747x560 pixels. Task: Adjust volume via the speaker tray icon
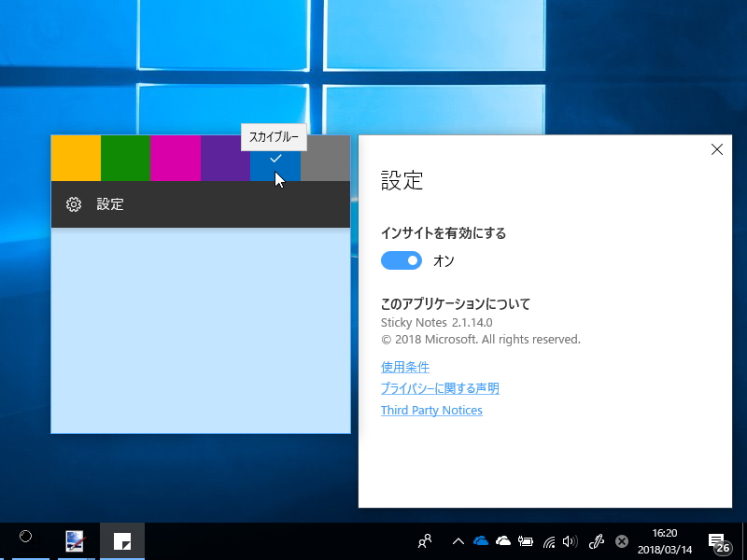point(571,540)
